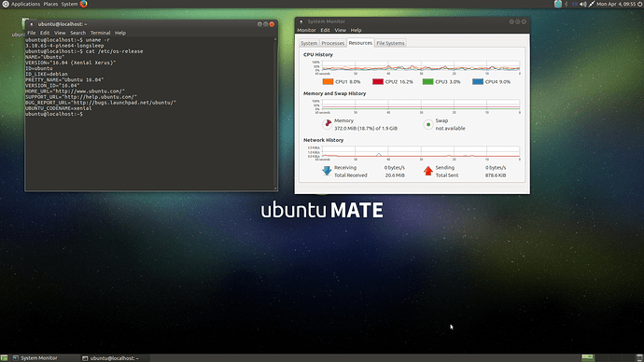
Task: Click the Memory and Swap History graph
Action: pyautogui.click(x=421, y=105)
